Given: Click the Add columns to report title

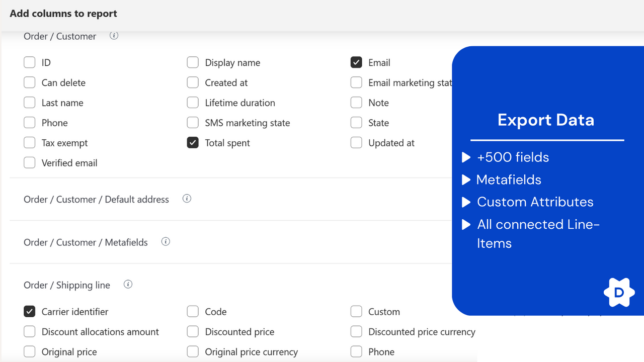Looking at the screenshot, I should point(63,14).
